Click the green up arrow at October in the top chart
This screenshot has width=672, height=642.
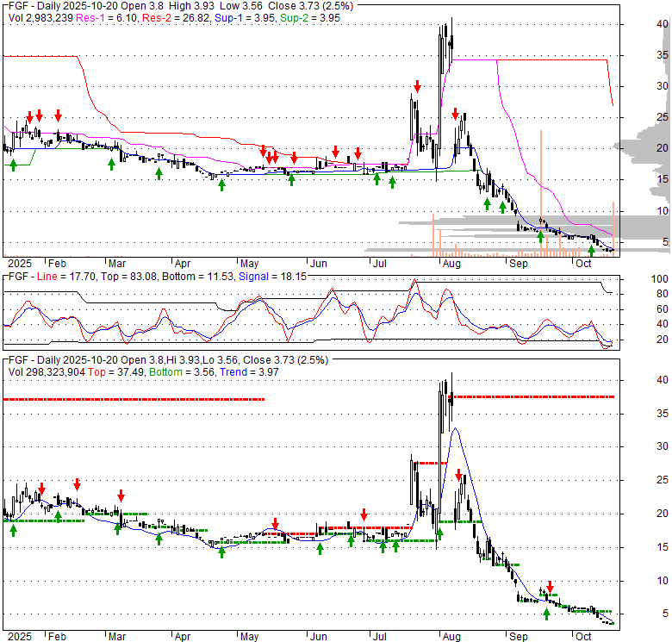click(591, 251)
